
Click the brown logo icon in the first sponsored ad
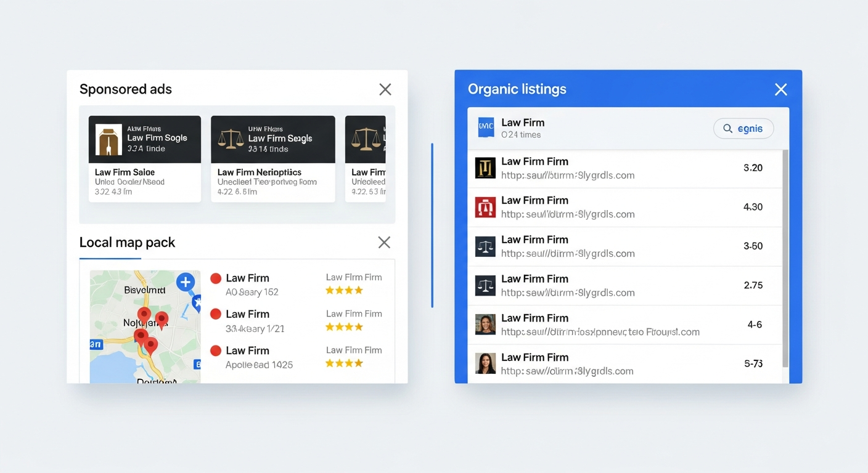[108, 140]
